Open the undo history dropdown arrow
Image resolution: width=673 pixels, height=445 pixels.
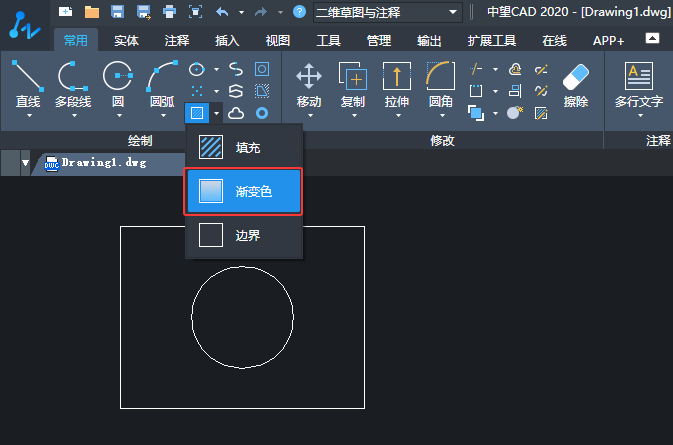click(242, 12)
